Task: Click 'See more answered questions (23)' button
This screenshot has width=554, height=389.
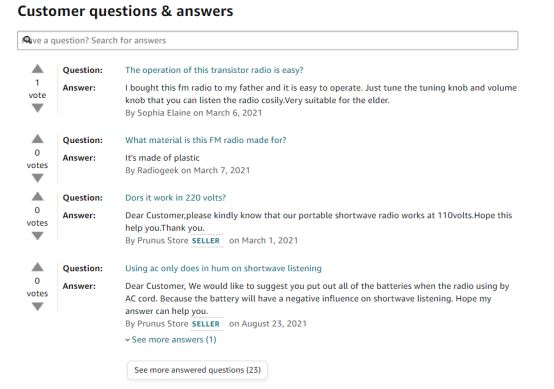Action: [197, 370]
